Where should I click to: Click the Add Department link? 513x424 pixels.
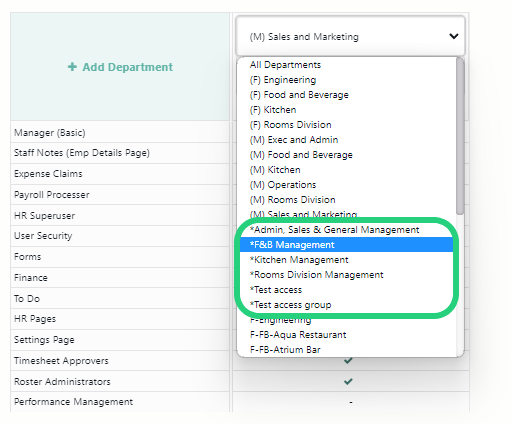coord(120,67)
